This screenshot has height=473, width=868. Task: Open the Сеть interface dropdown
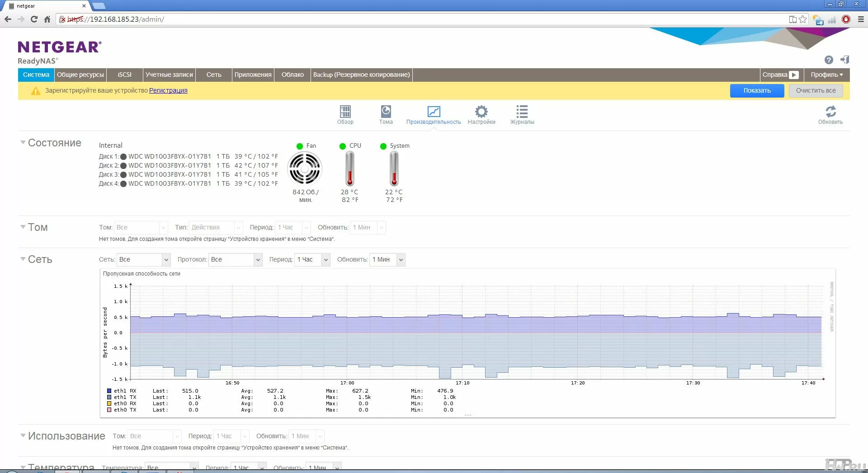tap(143, 259)
